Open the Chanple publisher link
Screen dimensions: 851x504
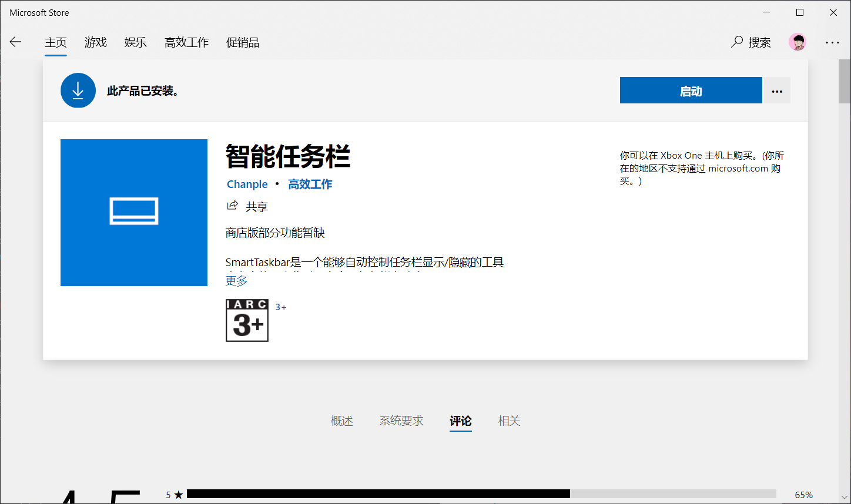(x=247, y=184)
